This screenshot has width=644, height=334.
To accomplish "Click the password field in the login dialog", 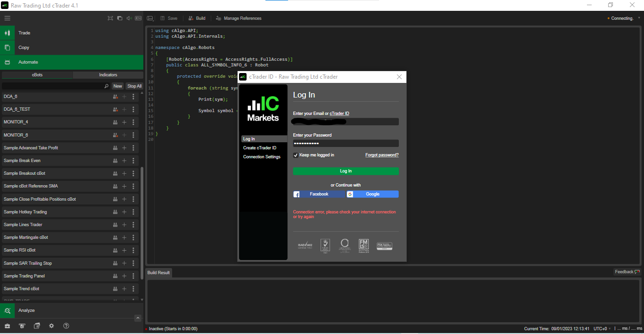I will tap(346, 143).
